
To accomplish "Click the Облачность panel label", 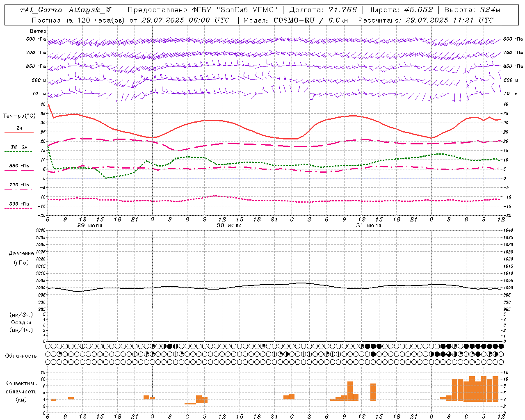I will pos(21,356).
